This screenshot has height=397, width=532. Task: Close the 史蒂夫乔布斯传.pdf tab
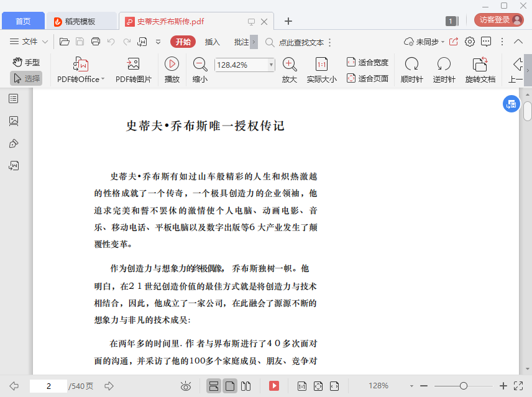pos(264,22)
